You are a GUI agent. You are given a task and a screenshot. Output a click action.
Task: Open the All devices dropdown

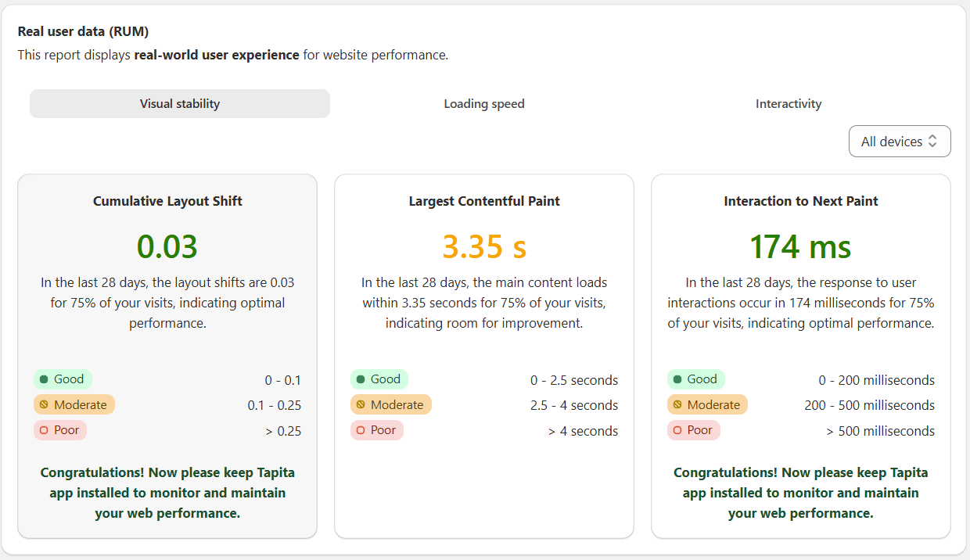pos(892,142)
